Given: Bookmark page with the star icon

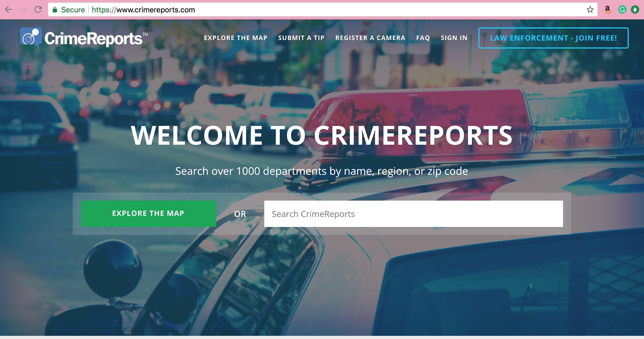Looking at the screenshot, I should click(x=590, y=10).
